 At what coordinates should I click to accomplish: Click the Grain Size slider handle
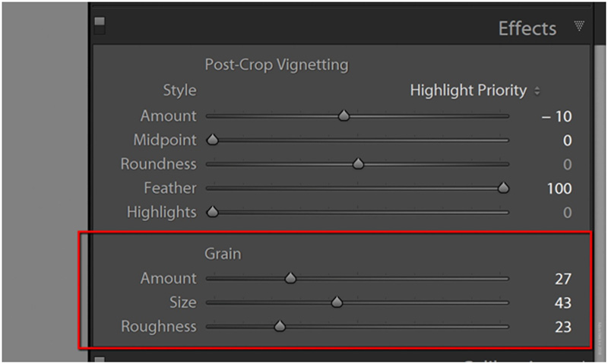click(x=337, y=302)
